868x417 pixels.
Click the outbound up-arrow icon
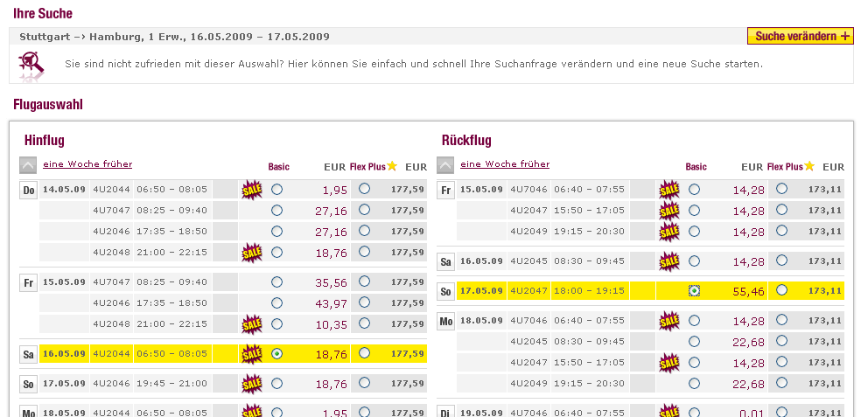tap(29, 165)
